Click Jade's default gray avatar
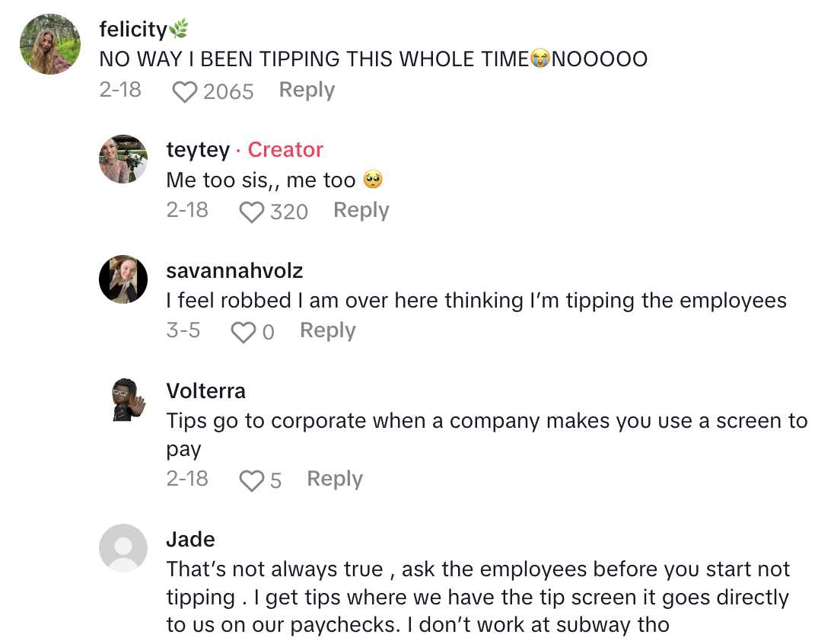The width and height of the screenshot is (834, 644). point(123,548)
